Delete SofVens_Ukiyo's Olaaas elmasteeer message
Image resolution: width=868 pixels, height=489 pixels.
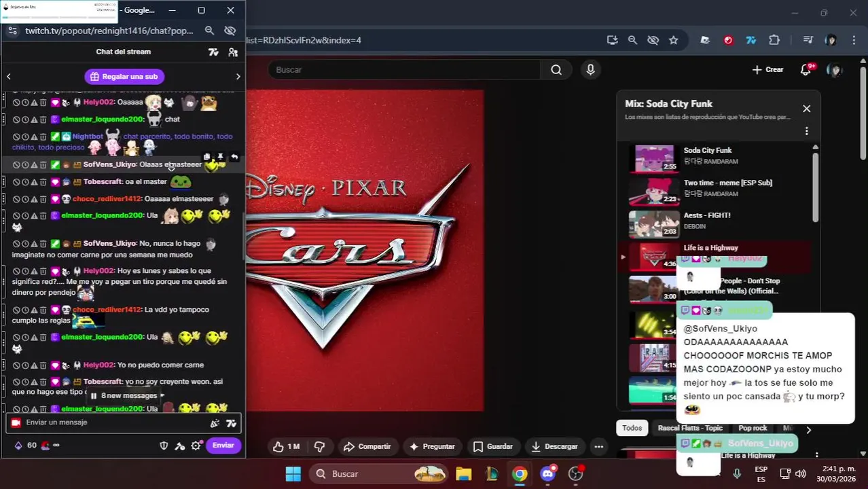pyautogui.click(x=43, y=165)
